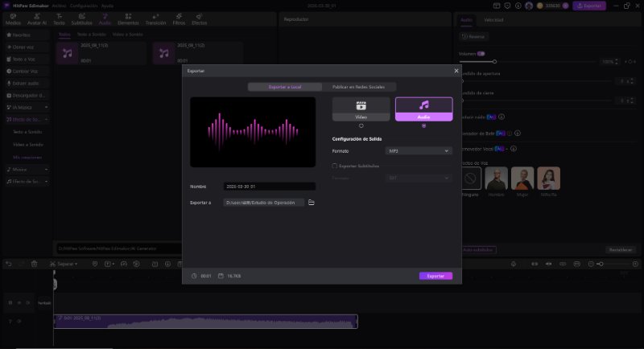Click the Exportar button in dialog
644x349 pixels.
[x=436, y=276]
